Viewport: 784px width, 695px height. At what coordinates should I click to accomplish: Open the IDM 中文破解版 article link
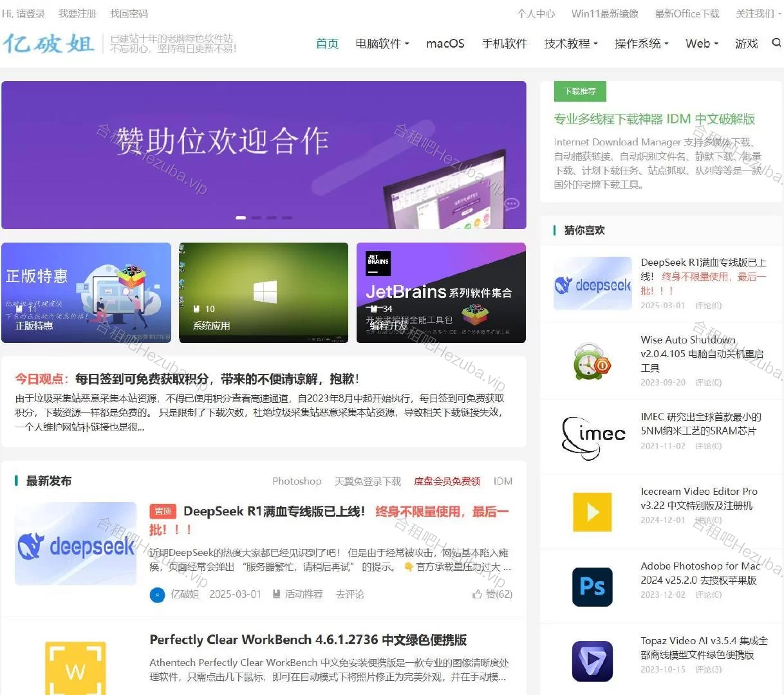654,119
